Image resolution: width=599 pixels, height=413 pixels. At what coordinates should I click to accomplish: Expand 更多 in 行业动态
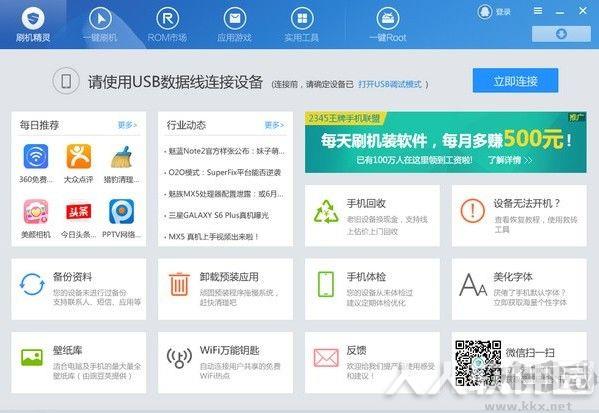tap(274, 125)
